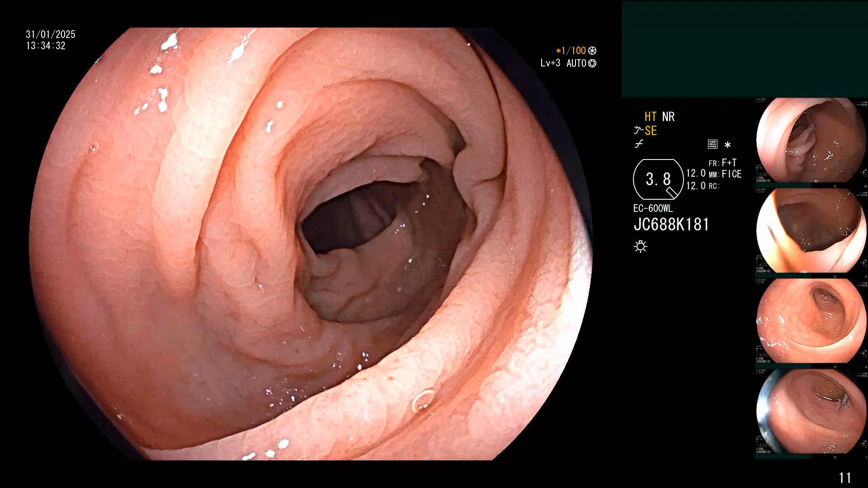Click the tone curve icon below SE
This screenshot has width=868, height=488.
click(x=639, y=145)
